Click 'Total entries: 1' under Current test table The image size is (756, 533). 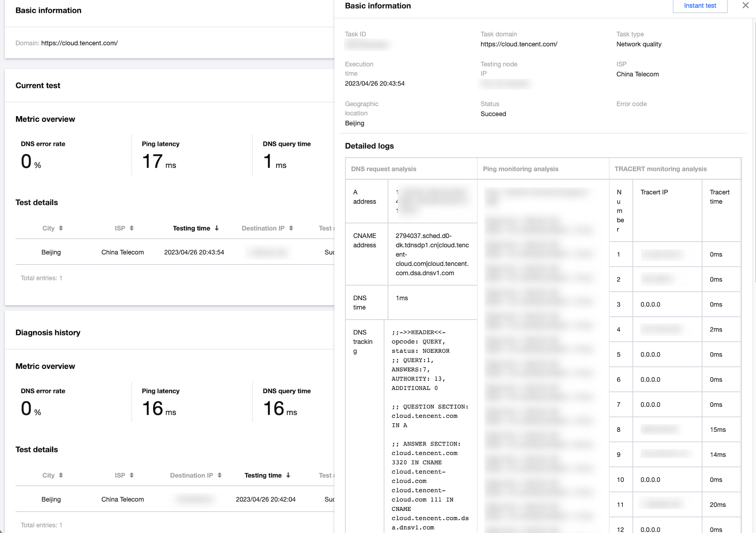pos(42,278)
